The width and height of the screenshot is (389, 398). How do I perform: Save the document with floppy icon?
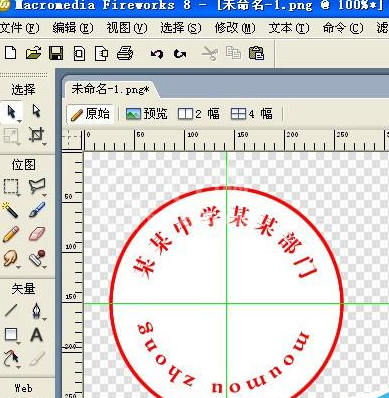pos(56,53)
